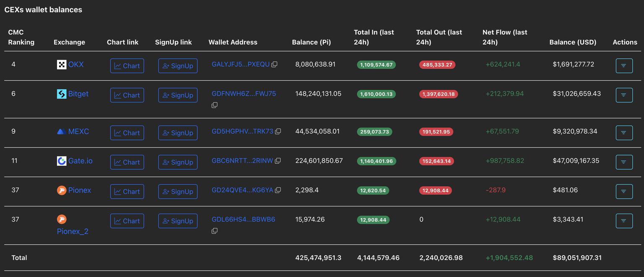Open the Actions filter icon on Gate.io row
The width and height of the screenshot is (644, 277).
click(x=624, y=162)
